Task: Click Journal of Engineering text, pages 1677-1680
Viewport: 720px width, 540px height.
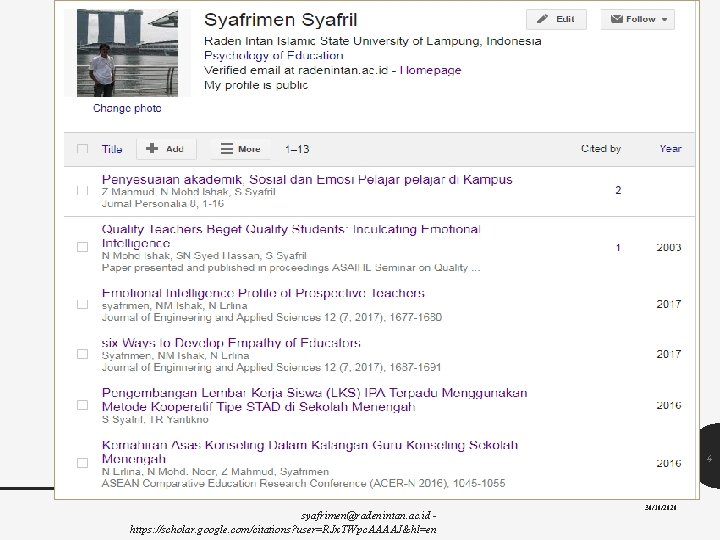Action: click(x=271, y=317)
